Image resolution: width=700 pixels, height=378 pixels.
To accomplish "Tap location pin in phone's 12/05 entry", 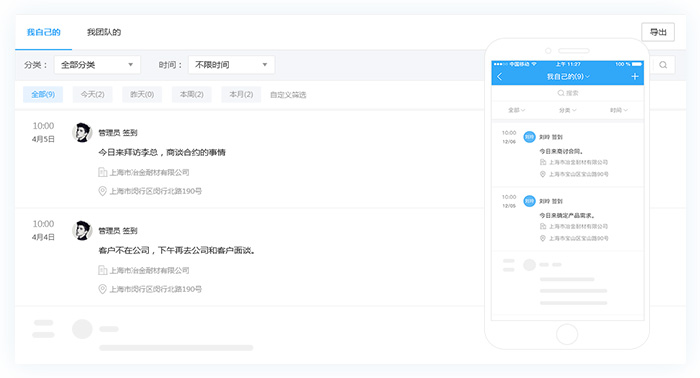I will [x=543, y=238].
